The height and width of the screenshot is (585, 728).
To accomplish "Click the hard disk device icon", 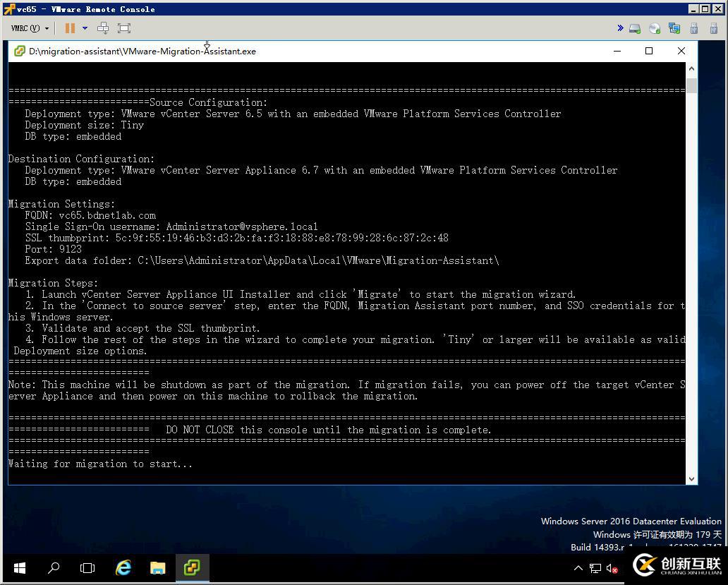I will 635,29.
